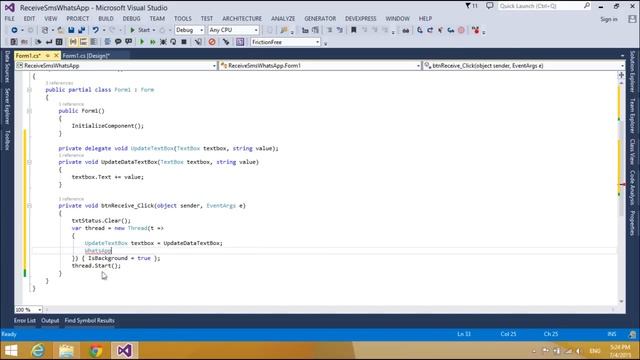
Task: Click the Open File toolbar icon
Action: [x=60, y=30]
